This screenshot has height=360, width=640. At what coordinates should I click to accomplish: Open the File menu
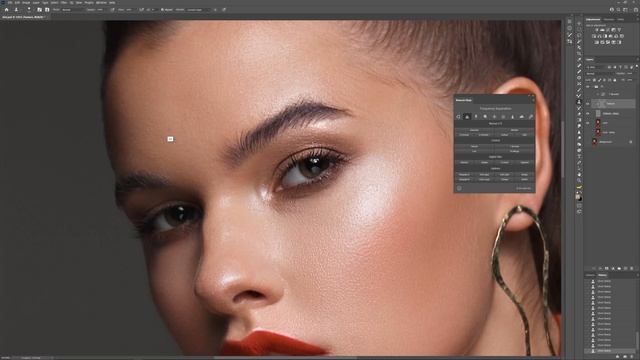click(9, 2)
